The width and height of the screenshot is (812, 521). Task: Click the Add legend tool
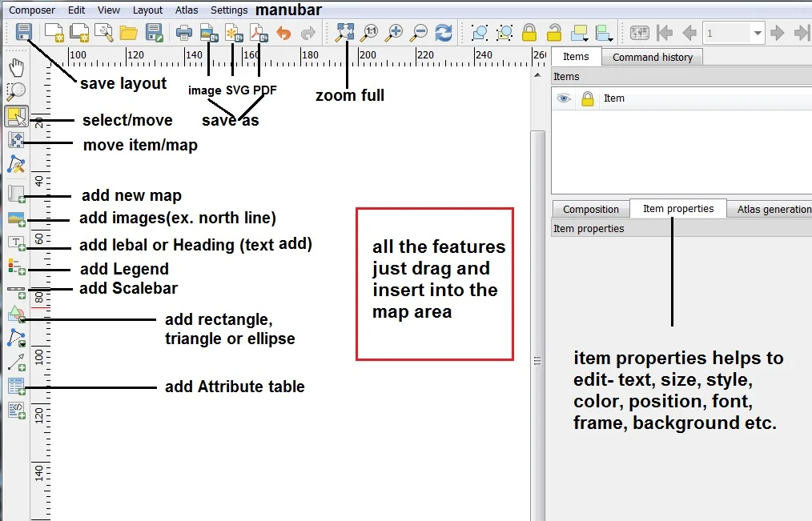[x=17, y=267]
